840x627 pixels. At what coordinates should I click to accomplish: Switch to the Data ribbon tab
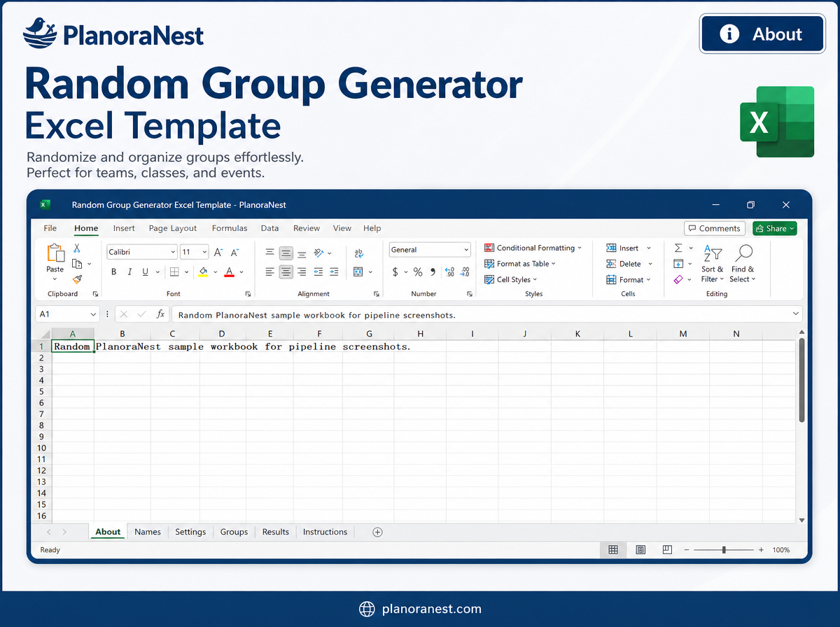click(x=269, y=228)
